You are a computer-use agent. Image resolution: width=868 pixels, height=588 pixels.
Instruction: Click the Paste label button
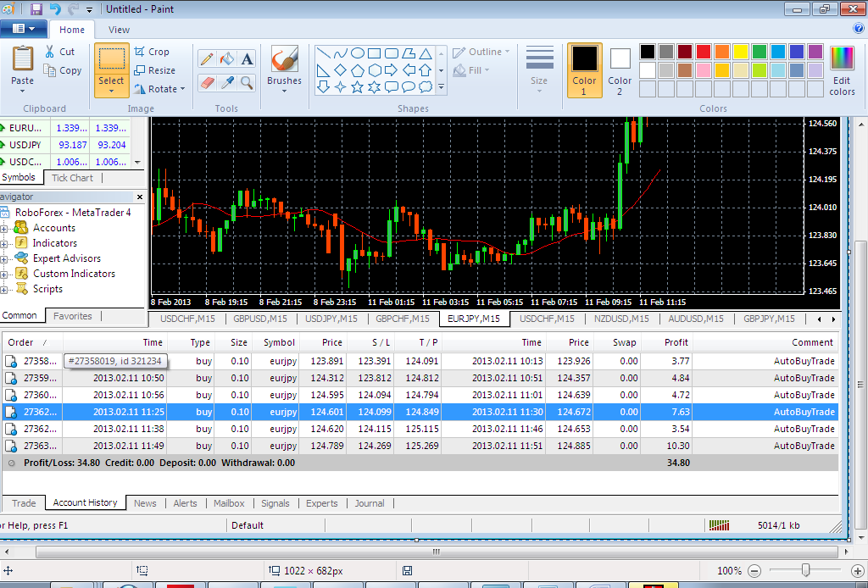[x=23, y=80]
